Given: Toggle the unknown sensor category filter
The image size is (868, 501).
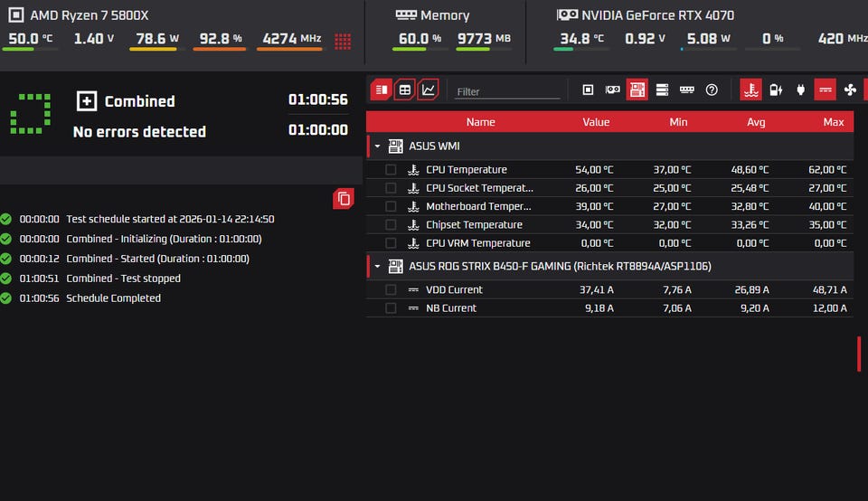Looking at the screenshot, I should coord(712,90).
